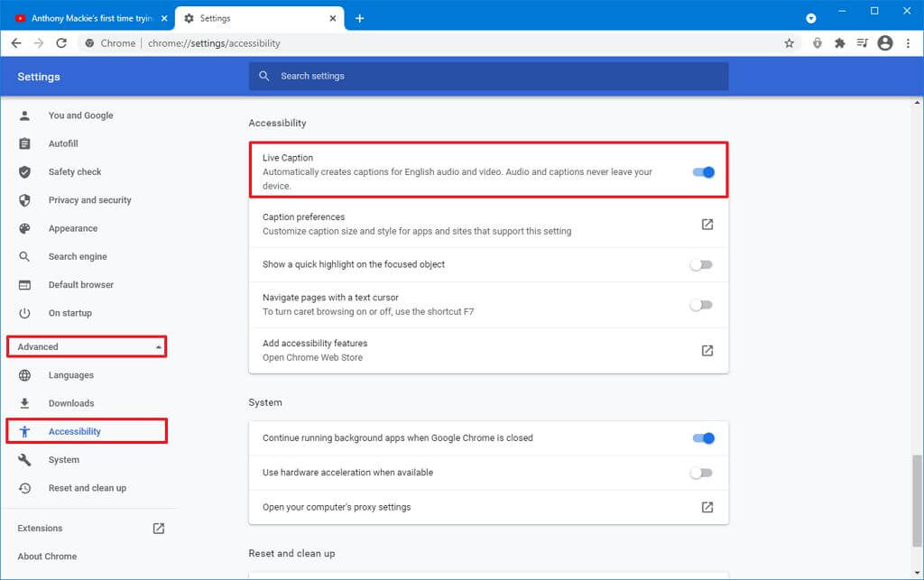Click About Chrome in the sidebar
The height and width of the screenshot is (580, 924).
tap(47, 557)
